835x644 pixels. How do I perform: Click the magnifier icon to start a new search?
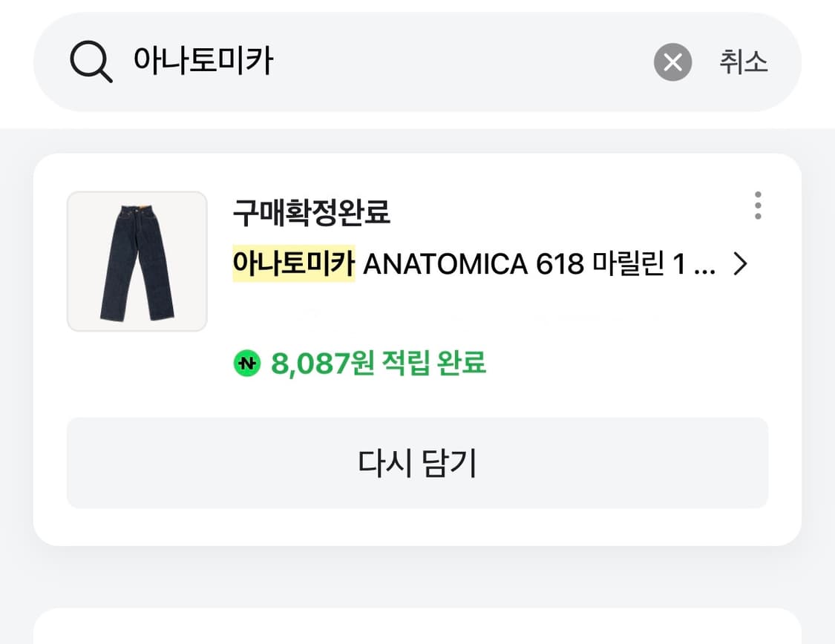[91, 62]
